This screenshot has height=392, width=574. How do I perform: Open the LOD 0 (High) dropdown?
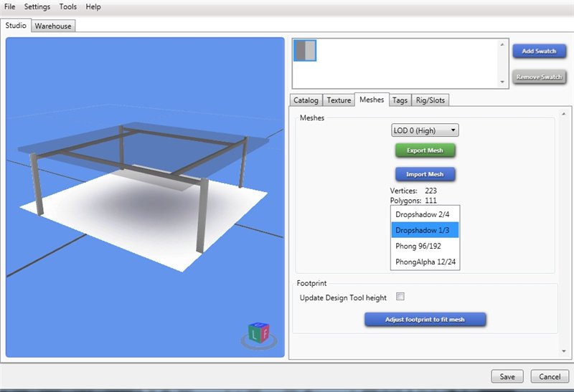click(x=425, y=130)
